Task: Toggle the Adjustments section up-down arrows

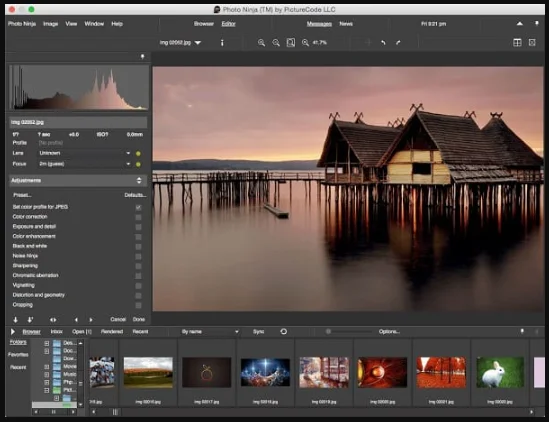Action: tap(139, 180)
